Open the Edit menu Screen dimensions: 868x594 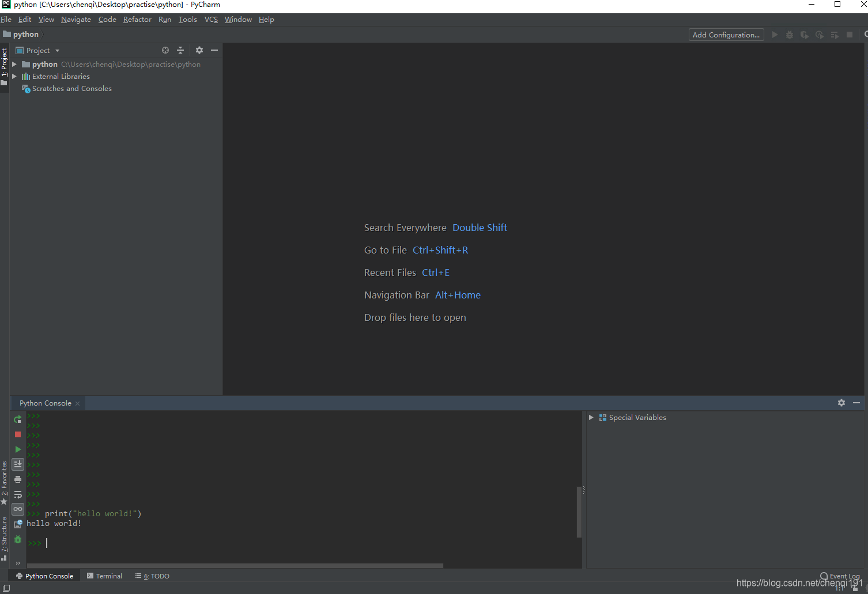coord(25,20)
